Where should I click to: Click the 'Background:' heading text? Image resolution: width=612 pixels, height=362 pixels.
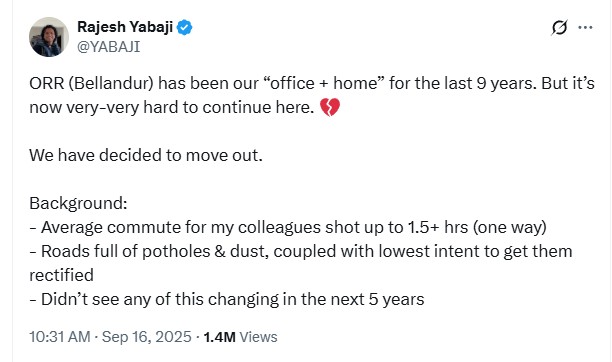(x=78, y=203)
